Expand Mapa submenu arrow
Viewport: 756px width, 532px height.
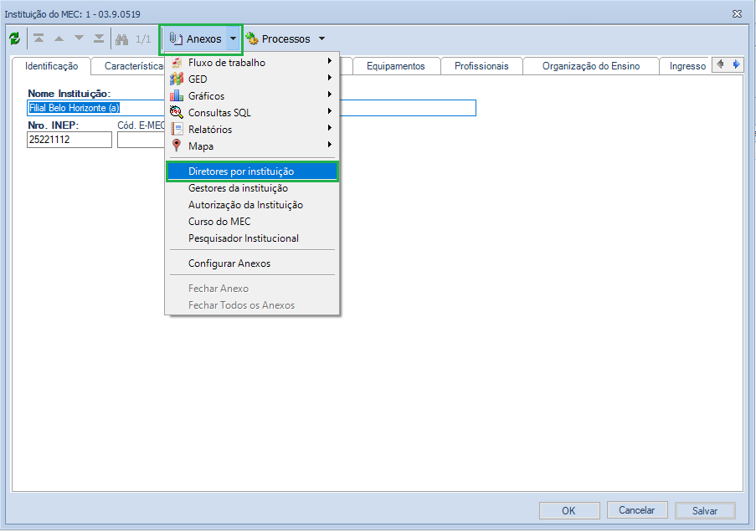click(x=329, y=145)
